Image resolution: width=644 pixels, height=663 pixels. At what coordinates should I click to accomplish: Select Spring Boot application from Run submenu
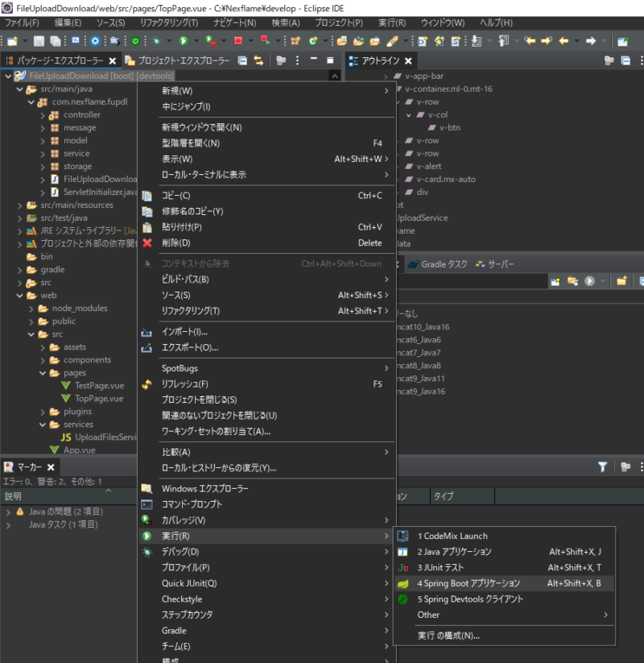point(469,583)
